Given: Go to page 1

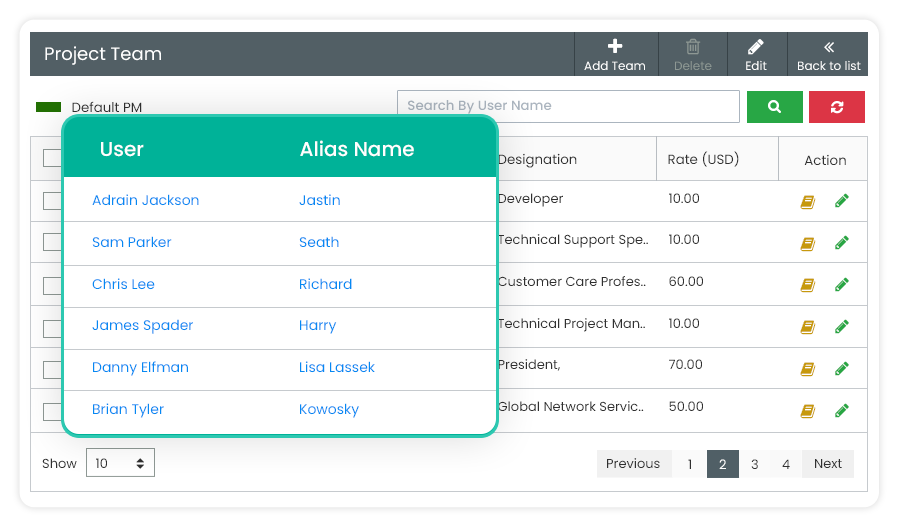Looking at the screenshot, I should click(x=690, y=463).
